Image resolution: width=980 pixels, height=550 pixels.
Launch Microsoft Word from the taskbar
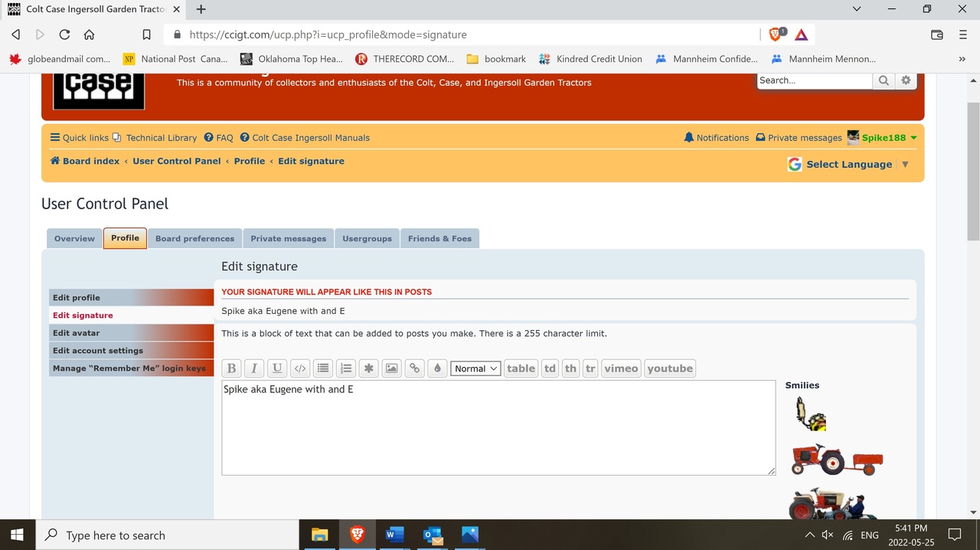pos(394,535)
